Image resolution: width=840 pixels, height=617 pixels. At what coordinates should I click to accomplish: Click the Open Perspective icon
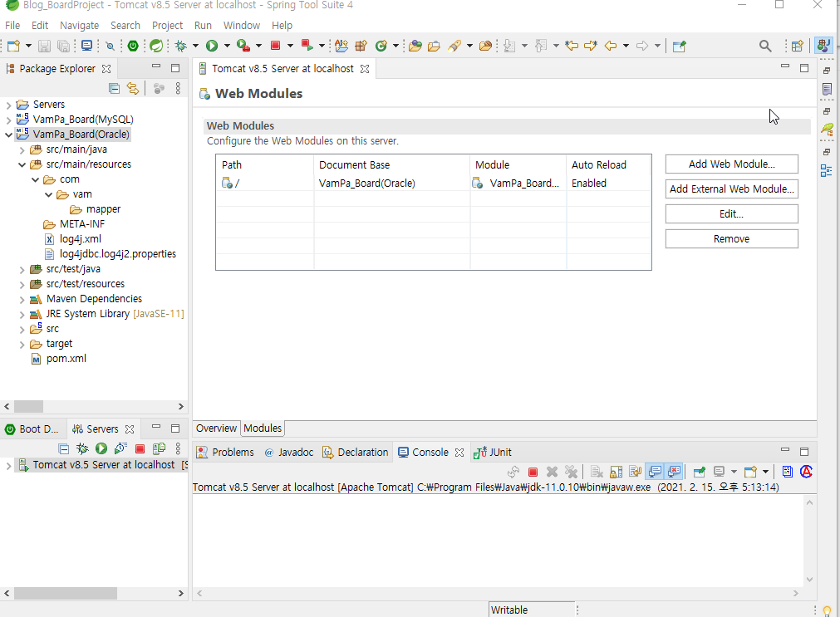[x=798, y=46]
